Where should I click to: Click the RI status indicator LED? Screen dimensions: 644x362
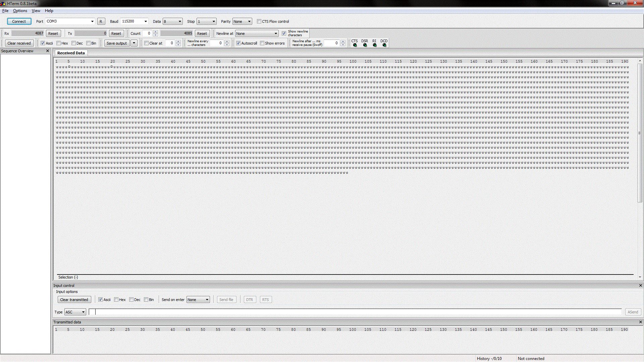[375, 45]
